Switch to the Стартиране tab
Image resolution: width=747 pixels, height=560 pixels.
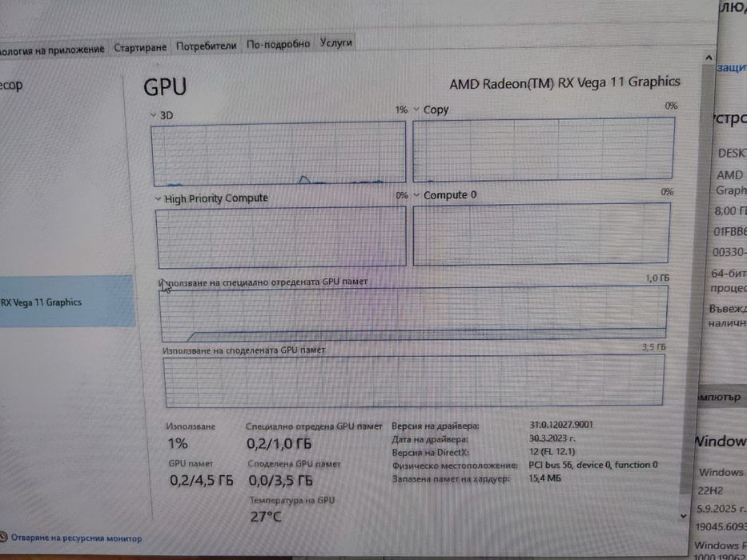(x=140, y=48)
